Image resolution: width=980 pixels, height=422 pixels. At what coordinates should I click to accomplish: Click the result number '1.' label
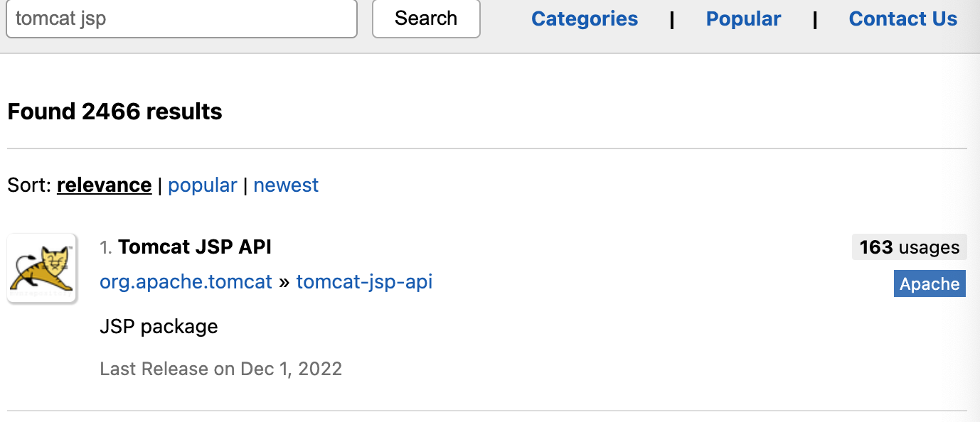pos(106,247)
